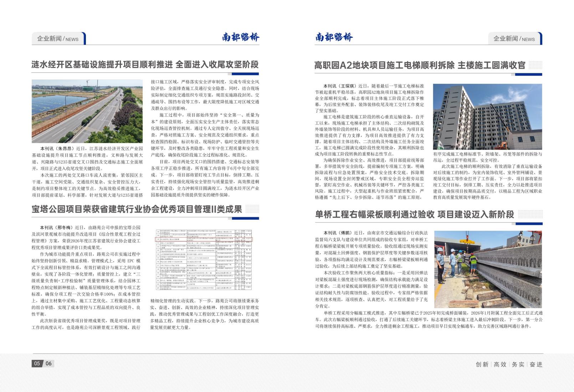Click page number 05 in footer
The image size is (574, 392).
click(37, 363)
